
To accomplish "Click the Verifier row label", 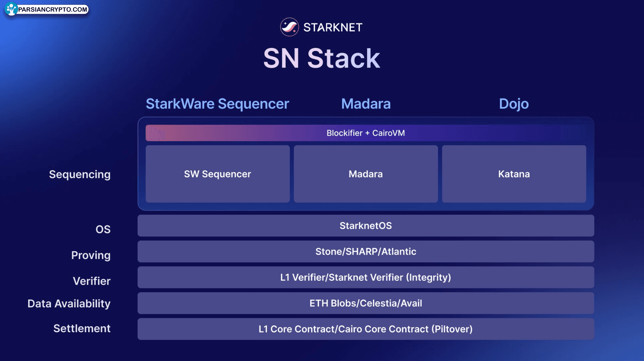I will pos(92,281).
